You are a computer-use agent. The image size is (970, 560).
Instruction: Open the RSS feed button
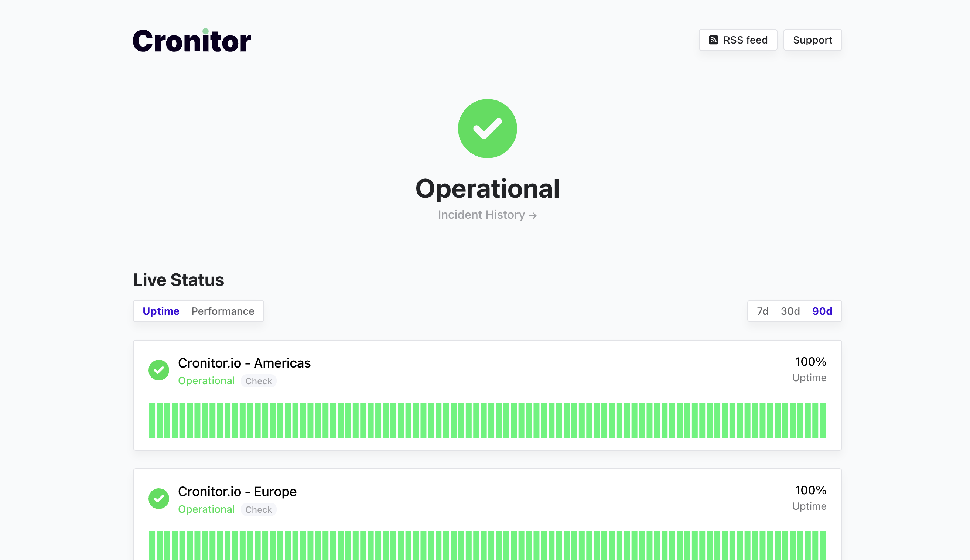[x=738, y=40]
